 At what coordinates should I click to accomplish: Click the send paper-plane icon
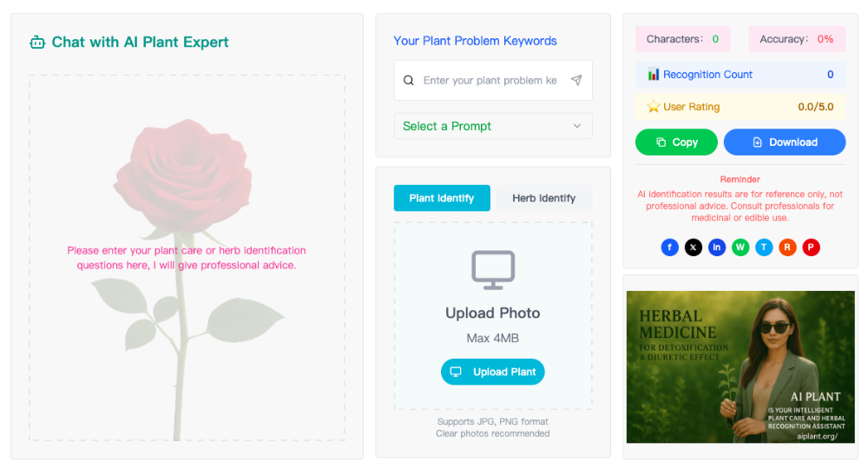pyautogui.click(x=576, y=80)
